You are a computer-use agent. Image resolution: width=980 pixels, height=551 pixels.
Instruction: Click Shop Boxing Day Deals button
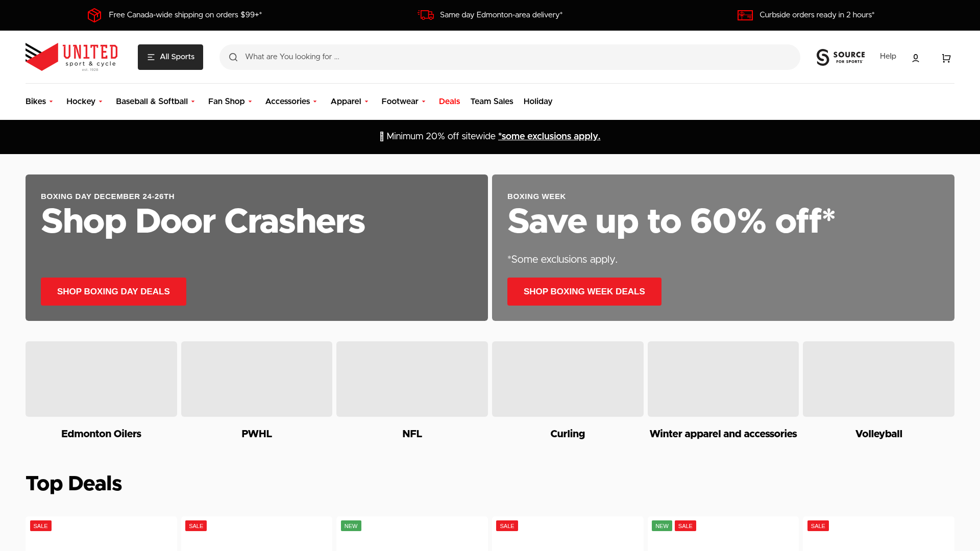113,291
